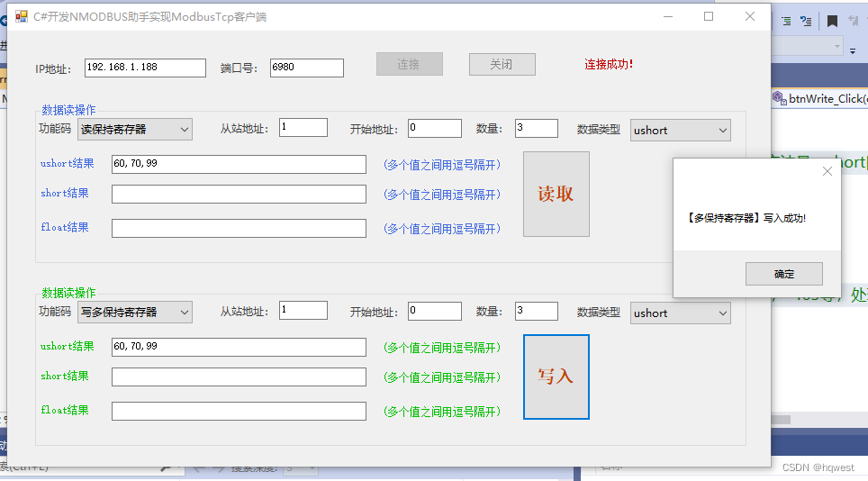The height and width of the screenshot is (481, 868).
Task: Click the red 连接成功! status text
Action: click(609, 64)
